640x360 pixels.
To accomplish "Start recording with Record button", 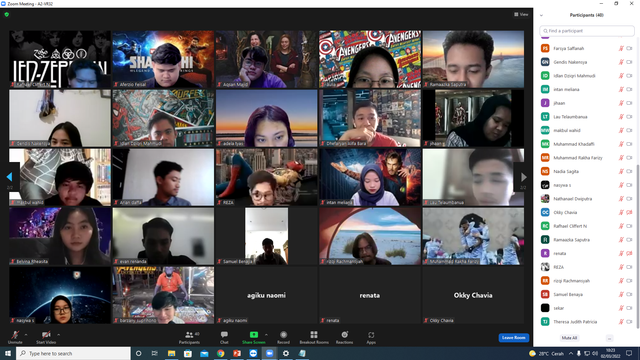I will click(x=283, y=338).
